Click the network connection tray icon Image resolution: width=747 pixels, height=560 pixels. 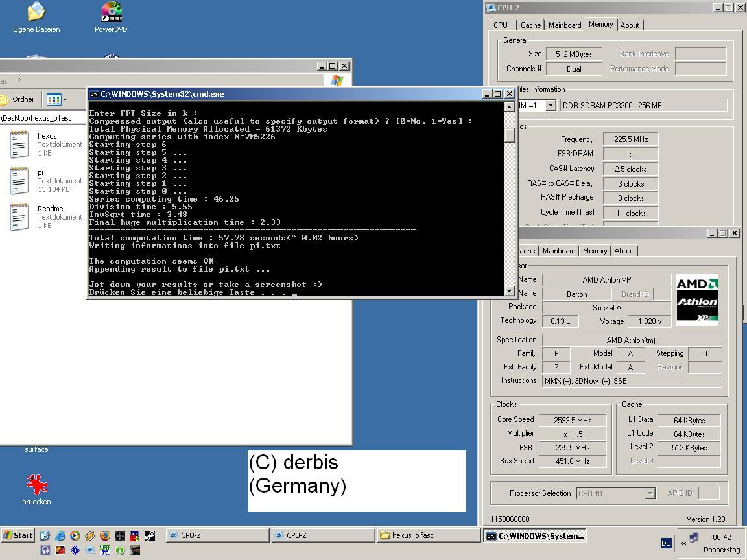tap(694, 537)
